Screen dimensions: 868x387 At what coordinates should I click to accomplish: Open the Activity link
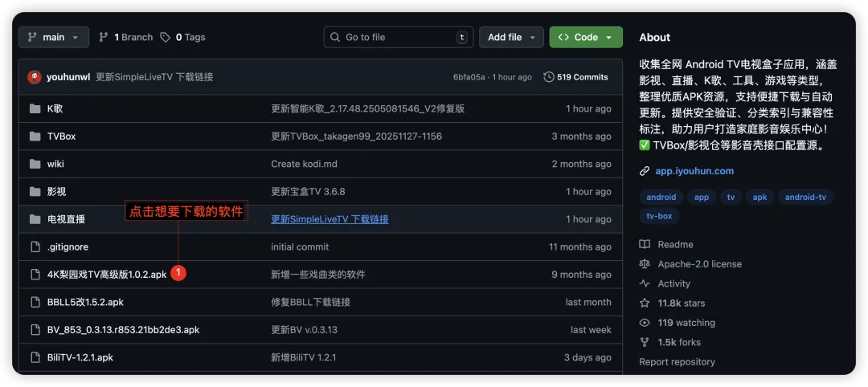tap(674, 284)
